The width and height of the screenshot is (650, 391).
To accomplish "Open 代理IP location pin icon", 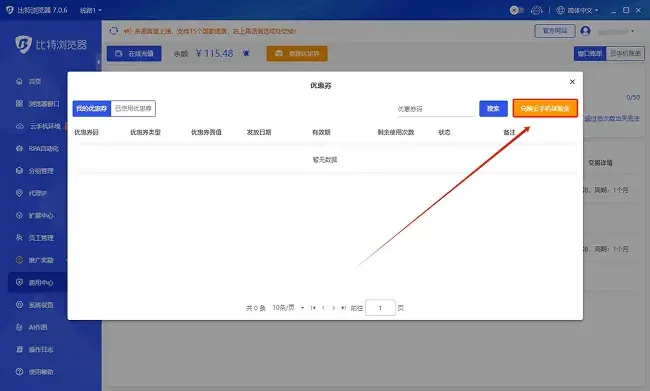I will click(19, 193).
